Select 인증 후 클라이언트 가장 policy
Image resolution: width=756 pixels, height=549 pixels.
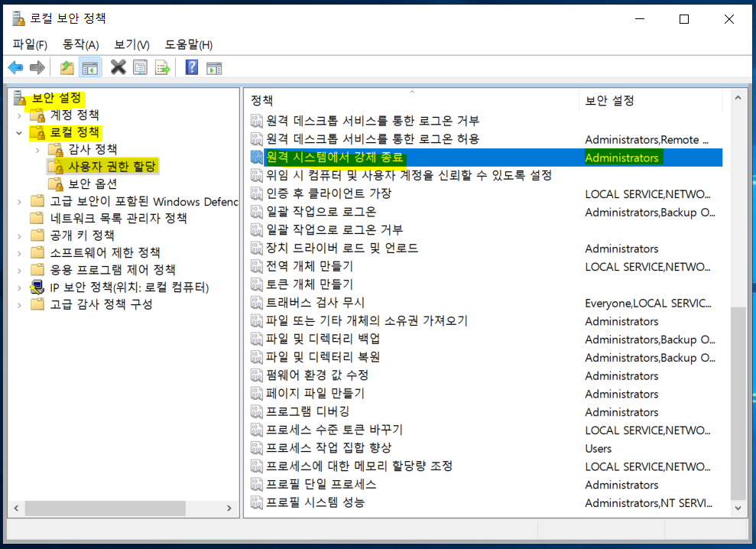[x=329, y=193]
